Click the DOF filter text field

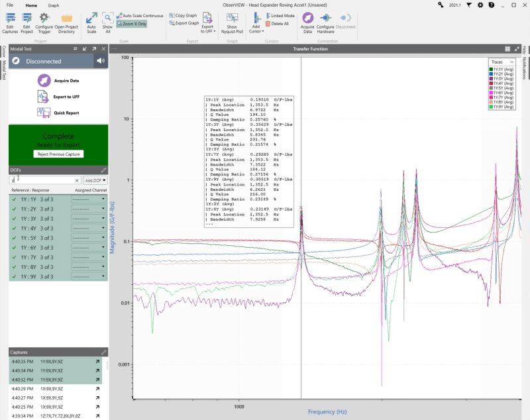(x=42, y=180)
